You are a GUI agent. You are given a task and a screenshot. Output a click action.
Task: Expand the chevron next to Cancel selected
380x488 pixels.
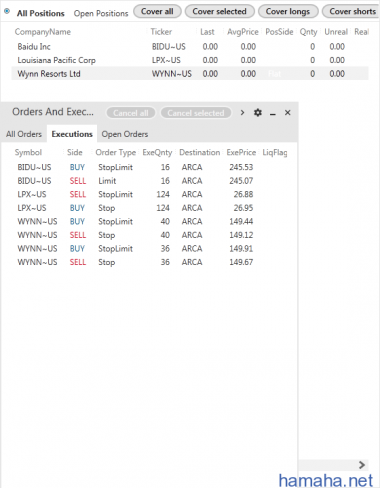coord(242,113)
